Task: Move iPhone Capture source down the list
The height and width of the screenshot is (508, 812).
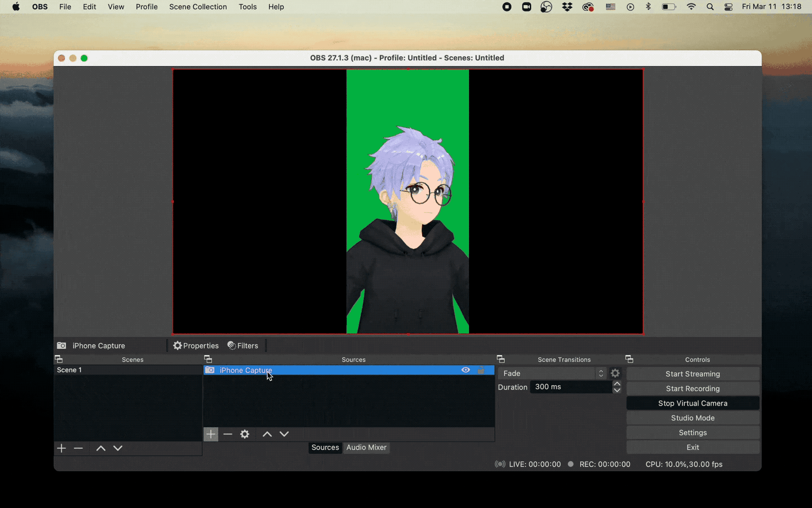Action: [284, 434]
